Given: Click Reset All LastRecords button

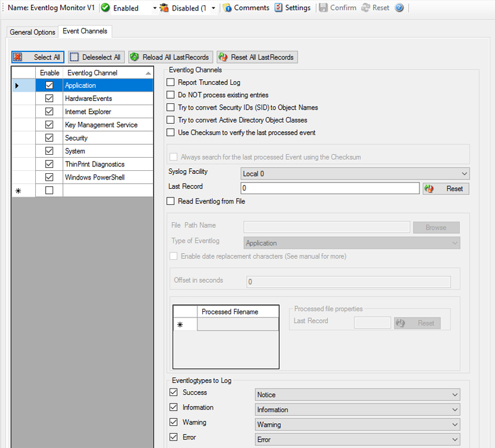Looking at the screenshot, I should coord(257,57).
